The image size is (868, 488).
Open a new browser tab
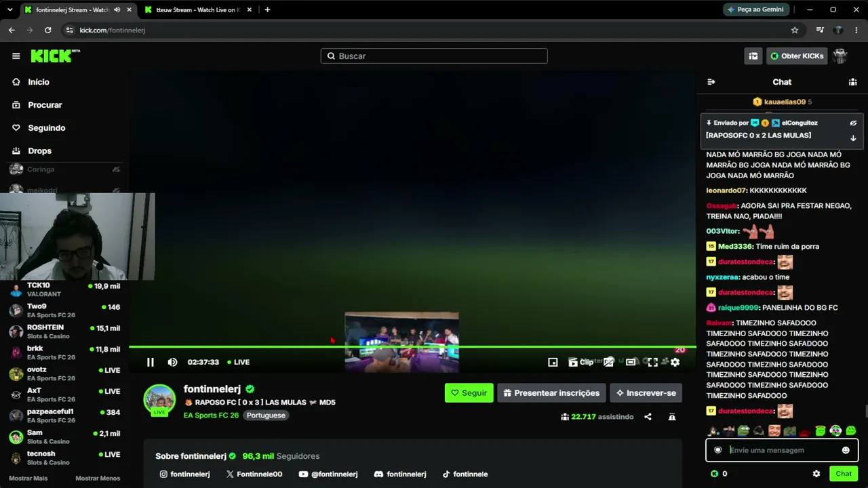pyautogui.click(x=267, y=10)
